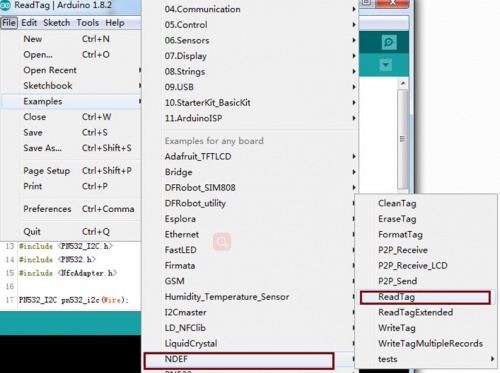Expand 07.Display examples
500x373 pixels.
(251, 56)
